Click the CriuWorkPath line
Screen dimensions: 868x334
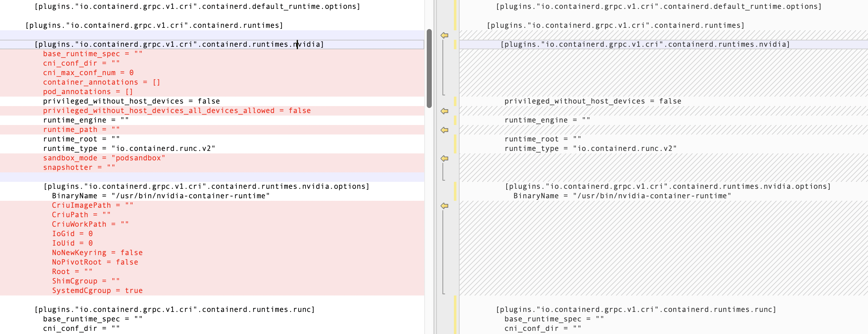pyautogui.click(x=90, y=224)
